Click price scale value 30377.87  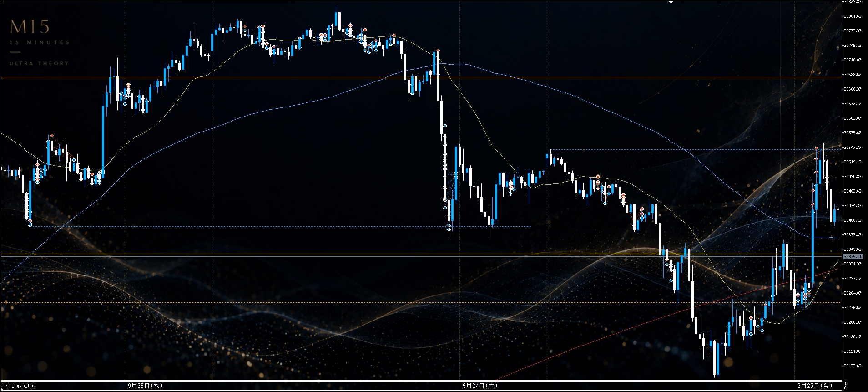pos(853,235)
